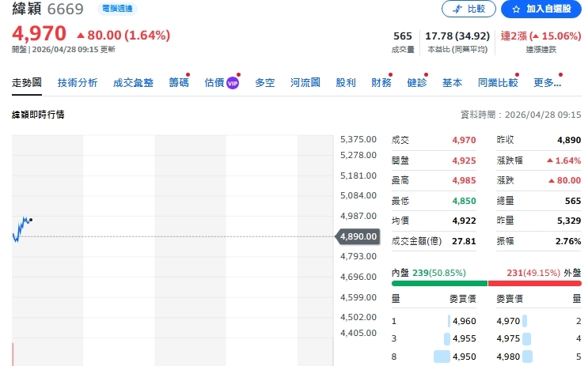Click the star icon in 加入自選股

[x=516, y=9]
